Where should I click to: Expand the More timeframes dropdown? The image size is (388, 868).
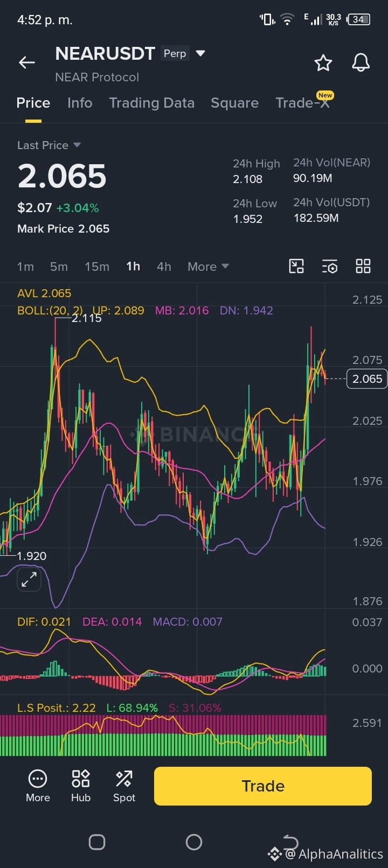(208, 267)
